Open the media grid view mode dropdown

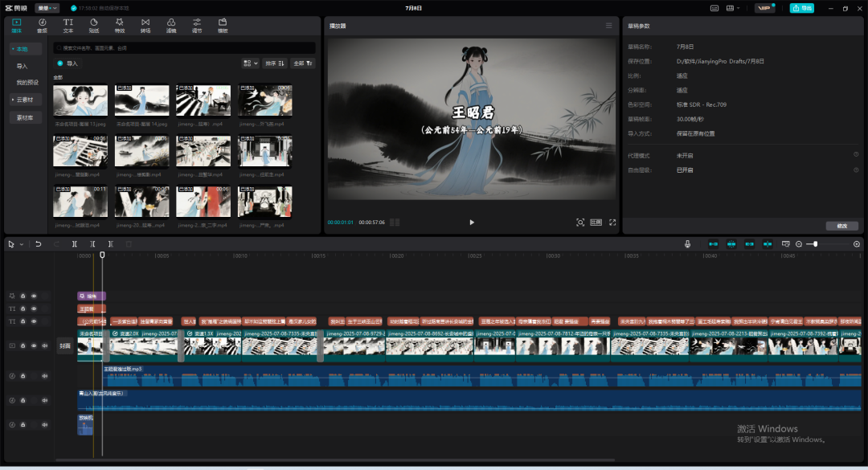(x=250, y=63)
